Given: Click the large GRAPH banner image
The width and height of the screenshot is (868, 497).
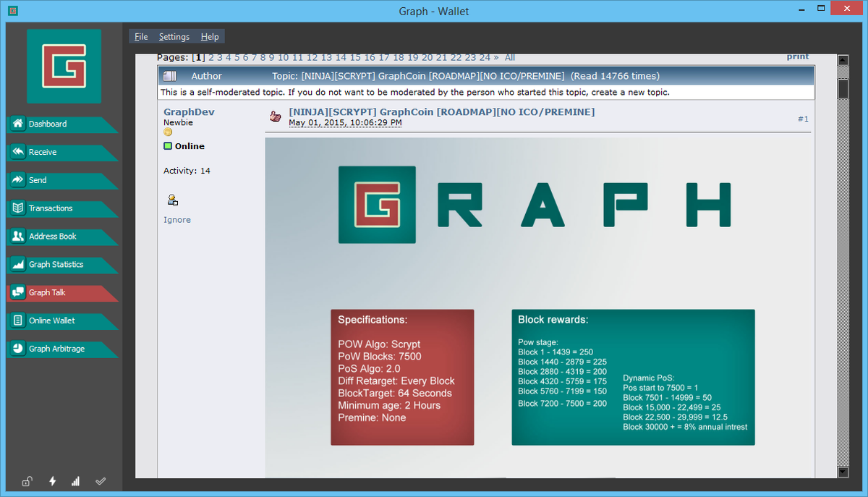Looking at the screenshot, I should click(x=535, y=205).
